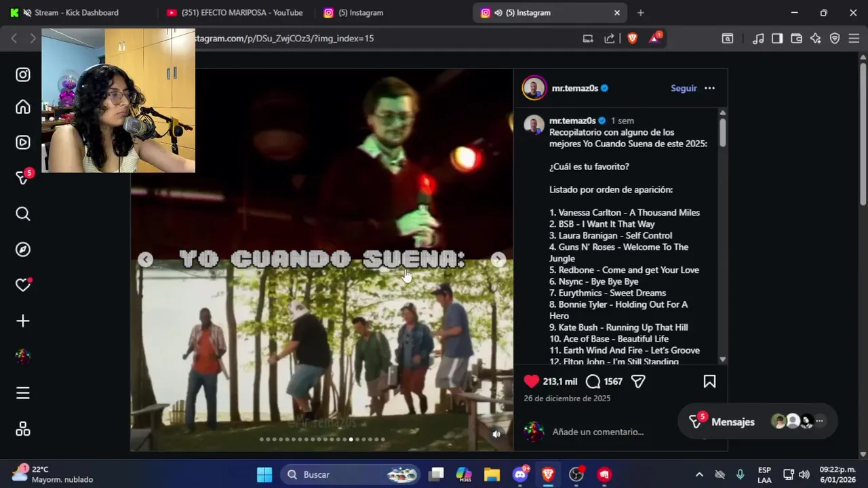
Task: Click the taskbar microphone icon
Action: 740,474
